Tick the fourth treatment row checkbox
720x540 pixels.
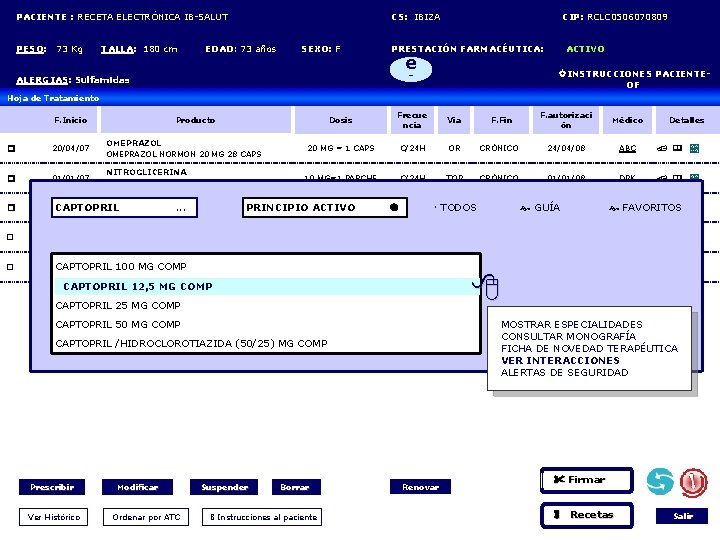[x=11, y=237]
